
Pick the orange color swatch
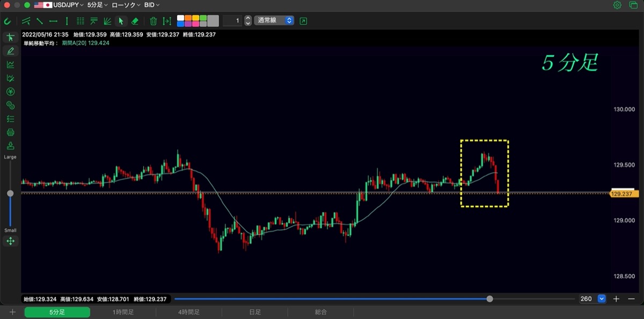click(188, 18)
